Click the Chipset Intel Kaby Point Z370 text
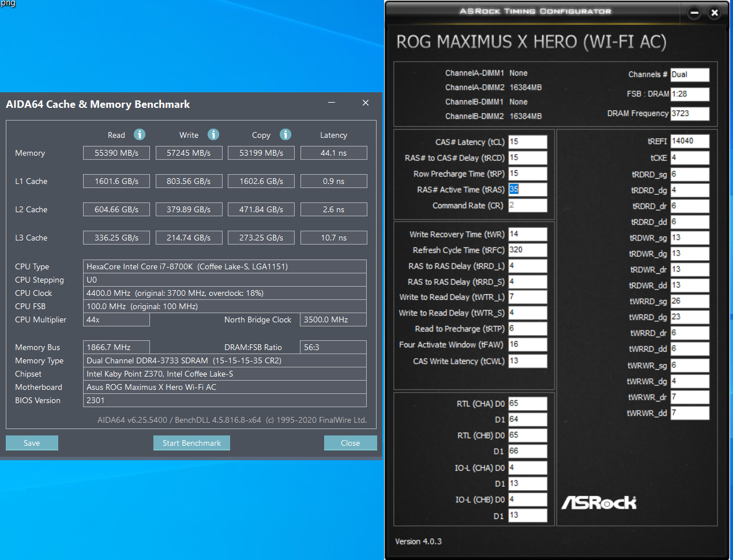Screen dimensions: 733x560 (x=225, y=374)
